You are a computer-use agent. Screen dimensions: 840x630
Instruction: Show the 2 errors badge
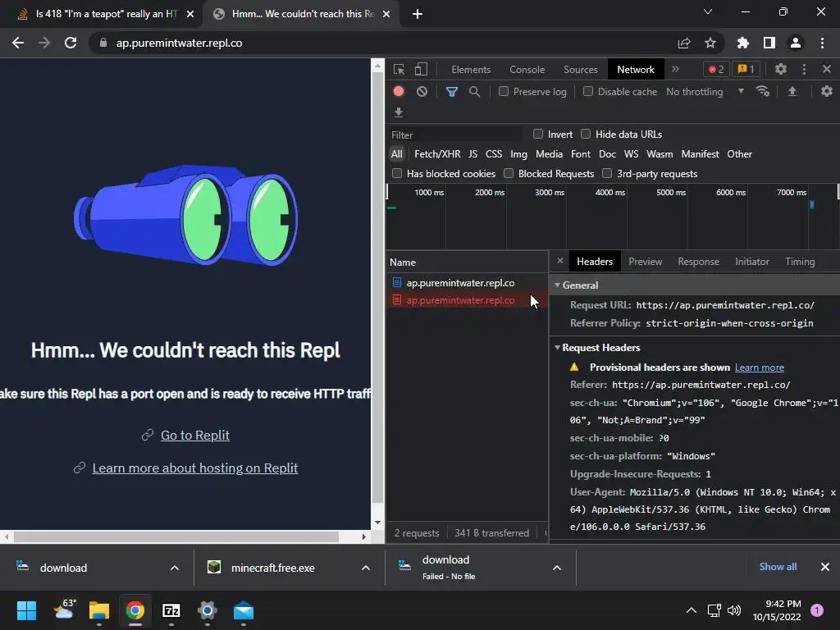(x=716, y=69)
